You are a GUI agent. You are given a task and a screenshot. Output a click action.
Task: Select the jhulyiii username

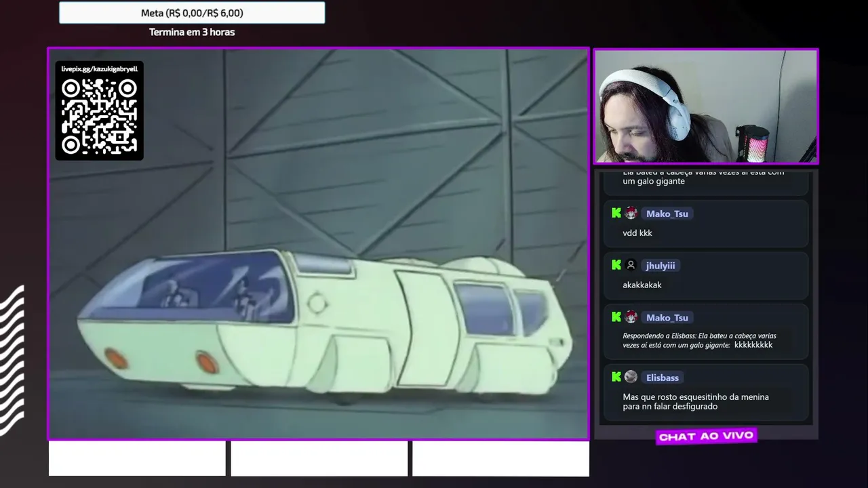[x=662, y=266]
